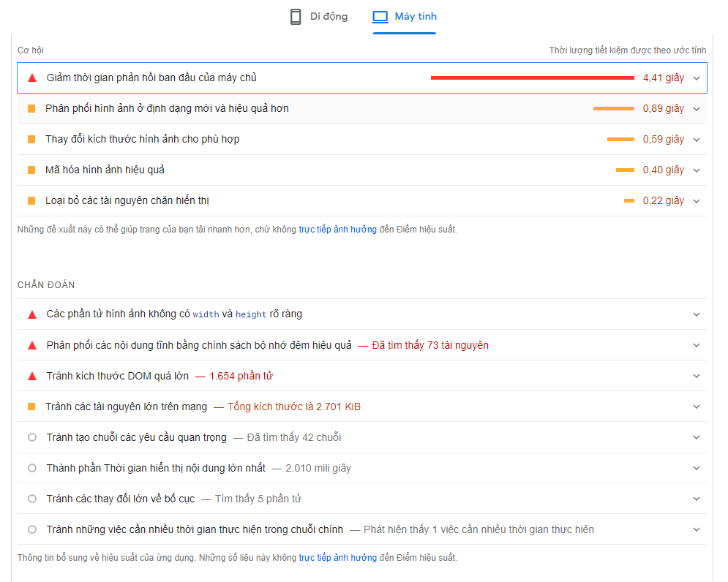Click red triangle beside server response time
The image size is (728, 582).
31,78
